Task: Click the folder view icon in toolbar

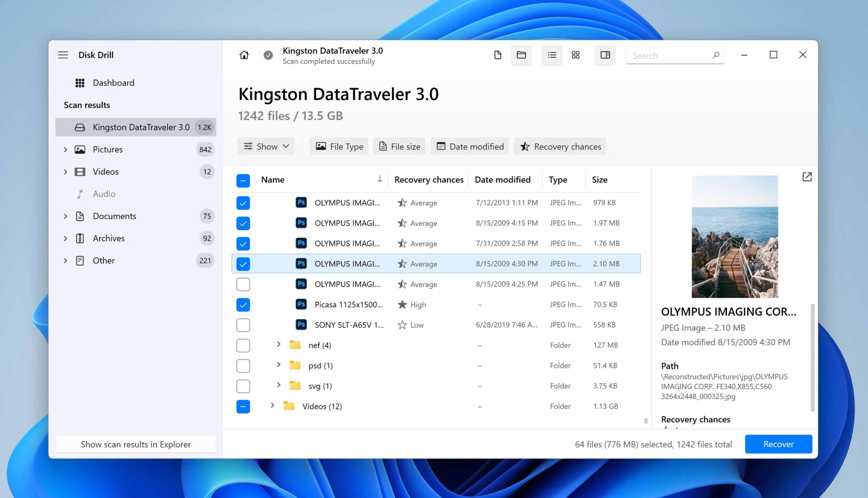Action: [521, 55]
